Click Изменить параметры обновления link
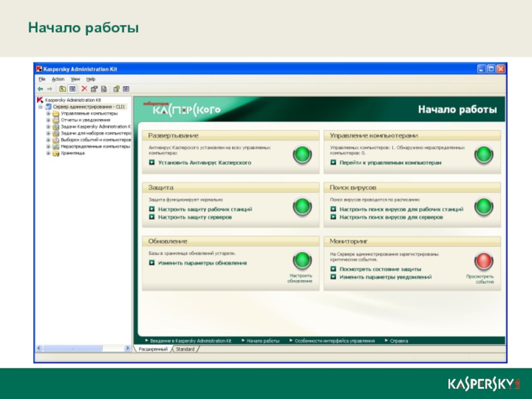The height and width of the screenshot is (399, 532). point(202,263)
